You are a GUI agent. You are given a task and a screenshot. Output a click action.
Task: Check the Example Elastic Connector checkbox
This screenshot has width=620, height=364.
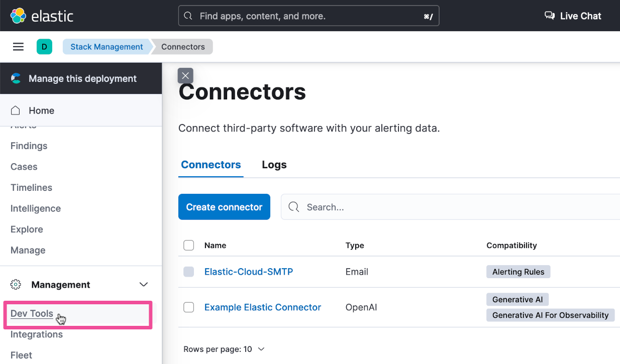tap(188, 307)
